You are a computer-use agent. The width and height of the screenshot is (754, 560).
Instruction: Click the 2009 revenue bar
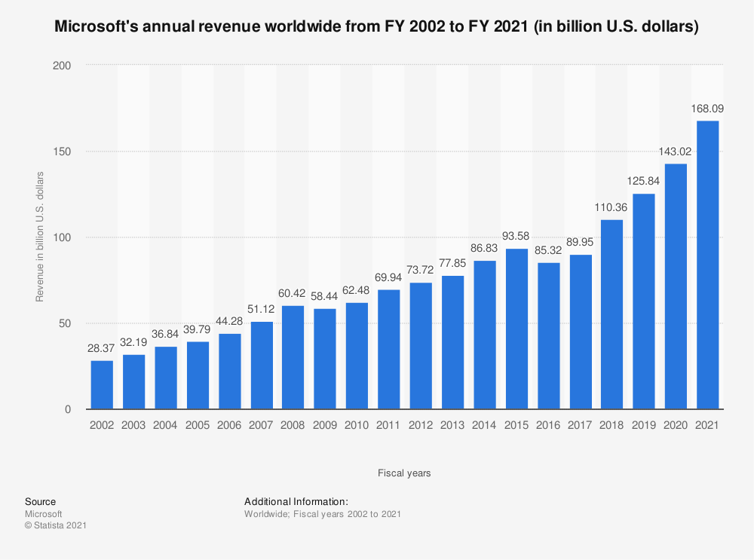tap(325, 359)
